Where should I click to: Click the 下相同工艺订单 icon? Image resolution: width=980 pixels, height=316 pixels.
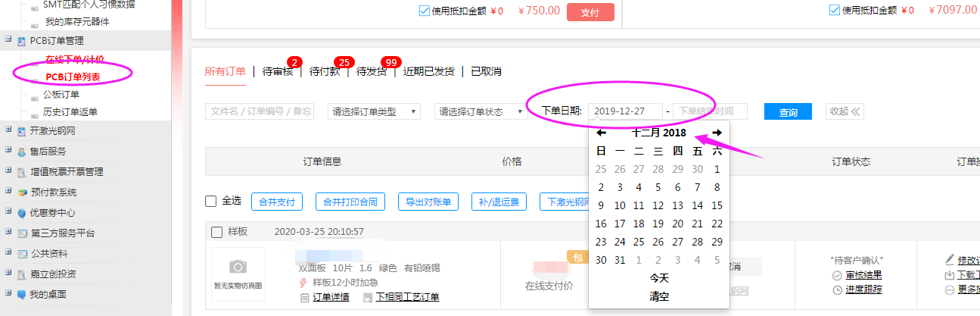(368, 297)
